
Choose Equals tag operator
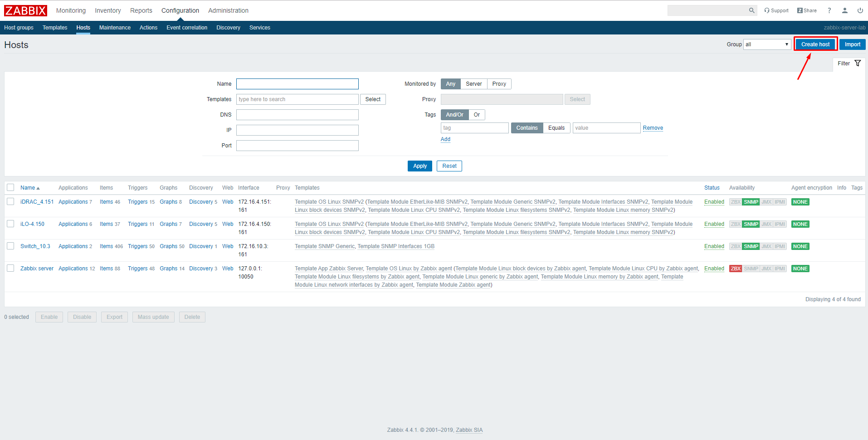coord(556,128)
